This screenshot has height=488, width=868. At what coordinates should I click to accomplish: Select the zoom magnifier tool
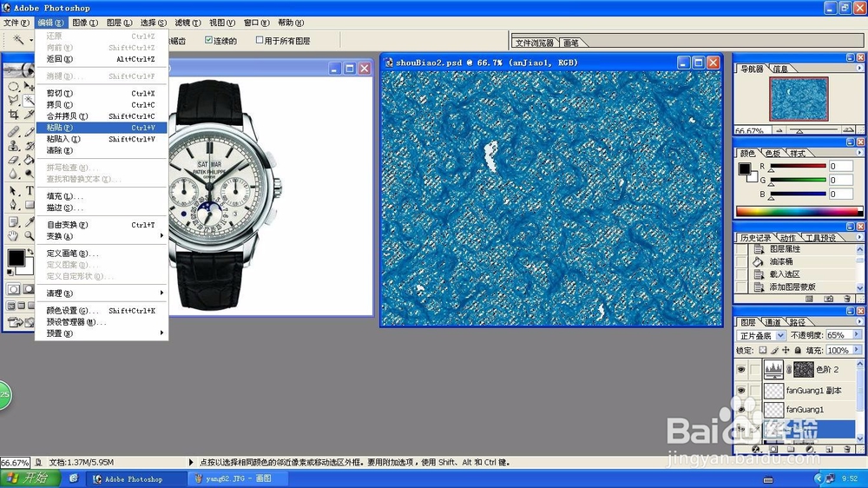tap(29, 235)
